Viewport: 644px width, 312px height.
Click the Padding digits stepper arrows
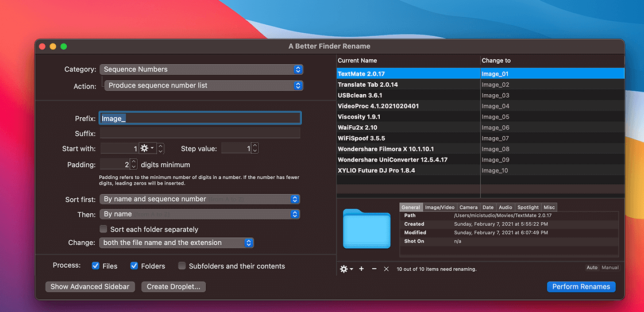[134, 164]
